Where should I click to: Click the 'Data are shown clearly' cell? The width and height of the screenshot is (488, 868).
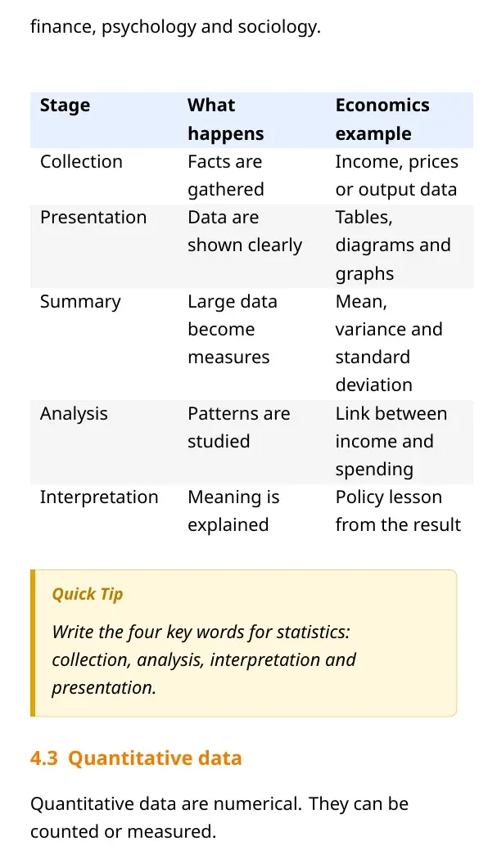pos(252,245)
